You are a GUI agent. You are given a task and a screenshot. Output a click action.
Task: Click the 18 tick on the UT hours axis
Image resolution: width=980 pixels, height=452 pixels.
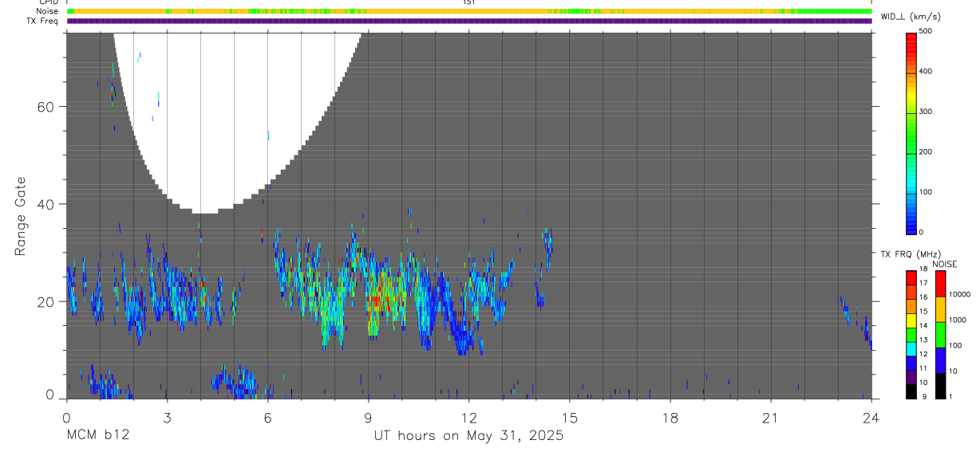pyautogui.click(x=670, y=417)
